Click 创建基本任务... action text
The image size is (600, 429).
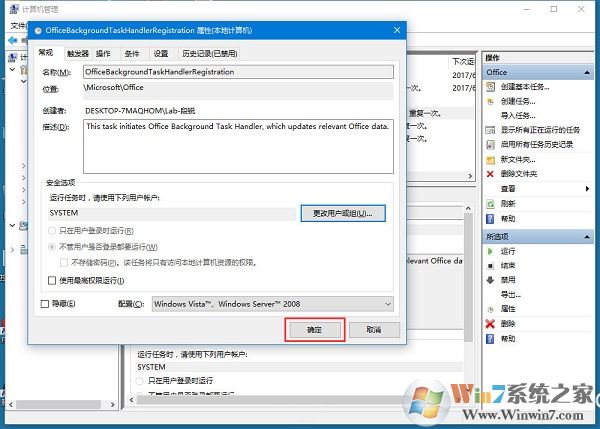[525, 87]
